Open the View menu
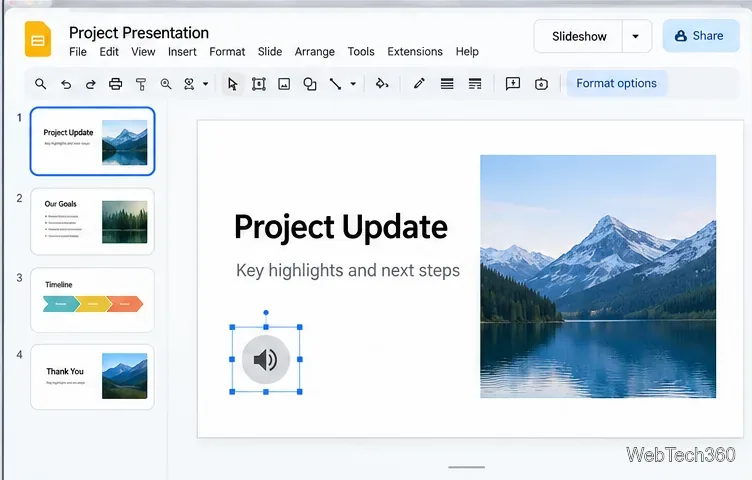Viewport: 752px width, 480px height. click(143, 52)
